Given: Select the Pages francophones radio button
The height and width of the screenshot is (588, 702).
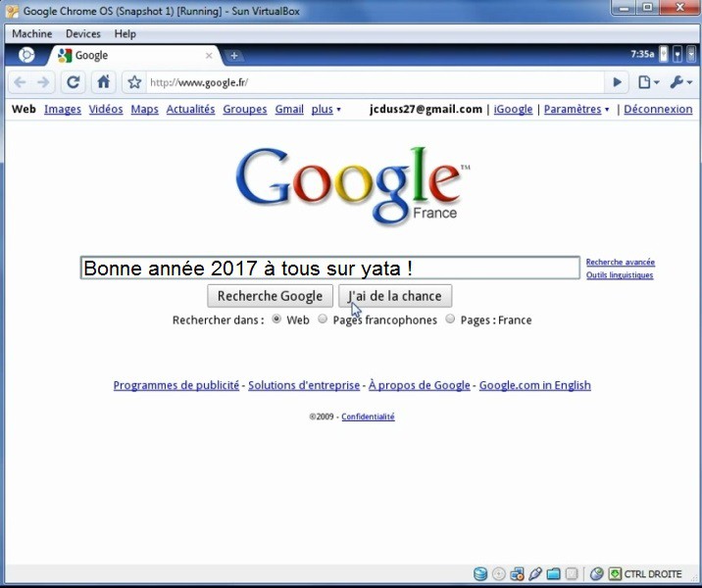Looking at the screenshot, I should [323, 319].
